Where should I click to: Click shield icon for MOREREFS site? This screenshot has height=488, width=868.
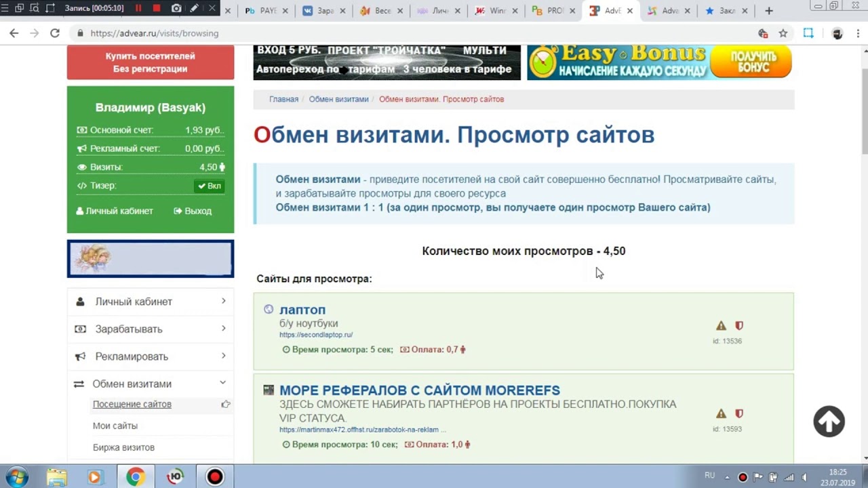coord(739,413)
